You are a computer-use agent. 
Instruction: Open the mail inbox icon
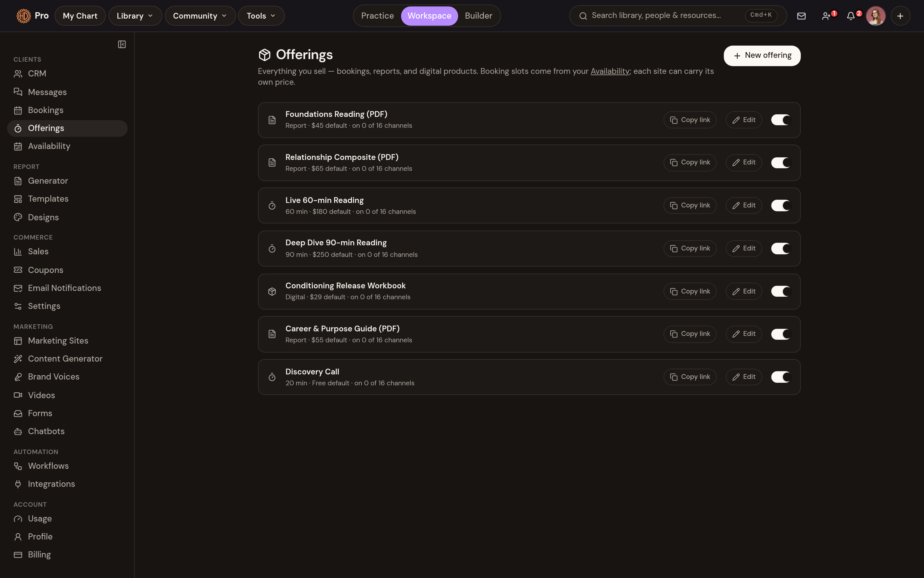pyautogui.click(x=801, y=16)
